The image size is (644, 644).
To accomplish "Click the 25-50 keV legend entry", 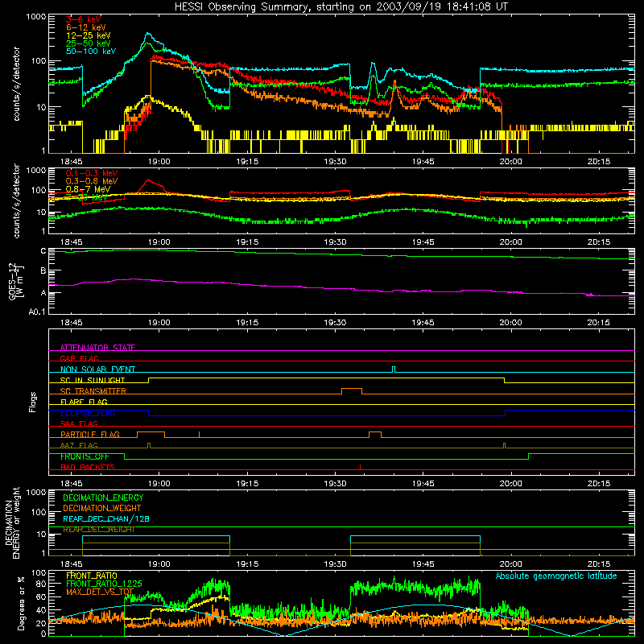I will [89, 43].
